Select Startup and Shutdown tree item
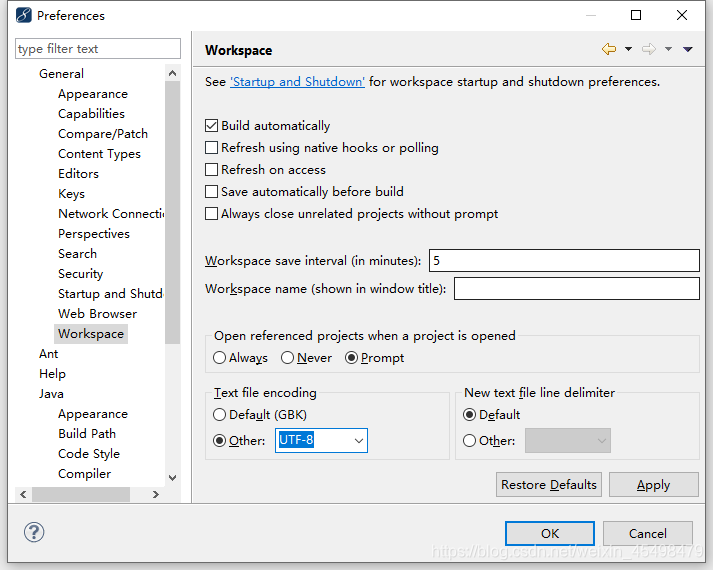This screenshot has width=713, height=570. (110, 294)
